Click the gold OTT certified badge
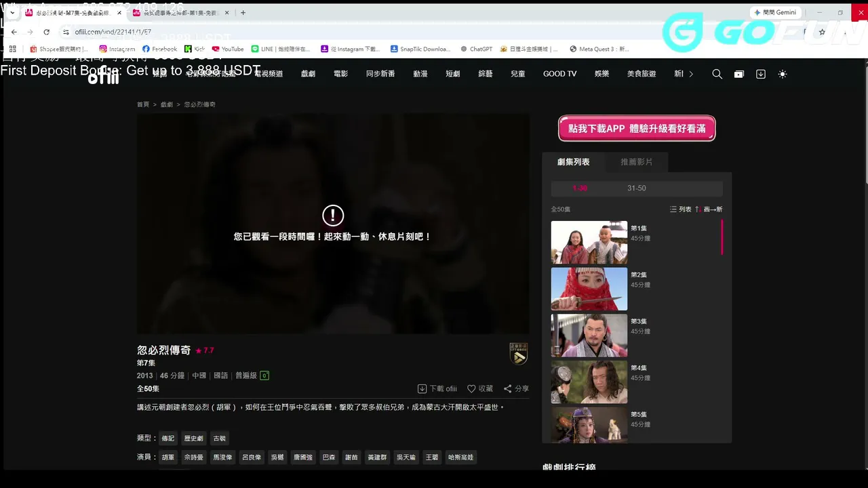The image size is (868, 488). point(519,354)
